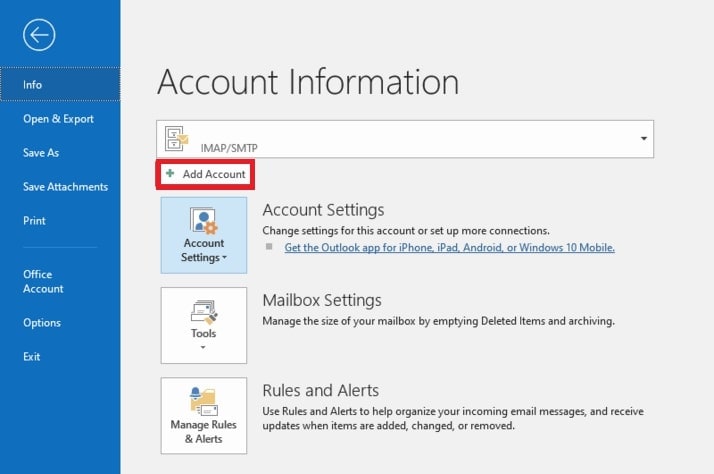Click the IMAP/SMTP account mailbox icon

coord(176,139)
